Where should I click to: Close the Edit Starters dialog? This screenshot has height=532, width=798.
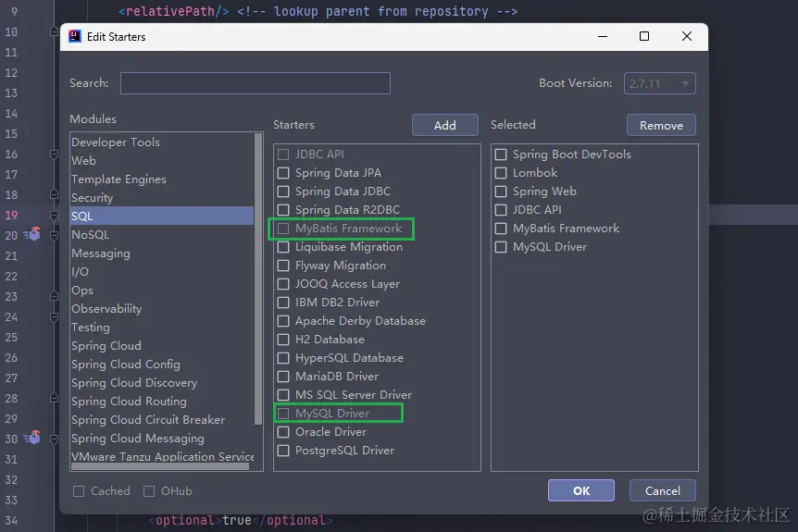coord(687,36)
